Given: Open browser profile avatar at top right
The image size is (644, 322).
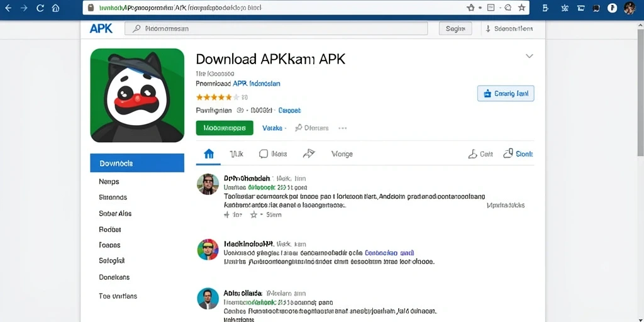Looking at the screenshot, I should click(629, 8).
